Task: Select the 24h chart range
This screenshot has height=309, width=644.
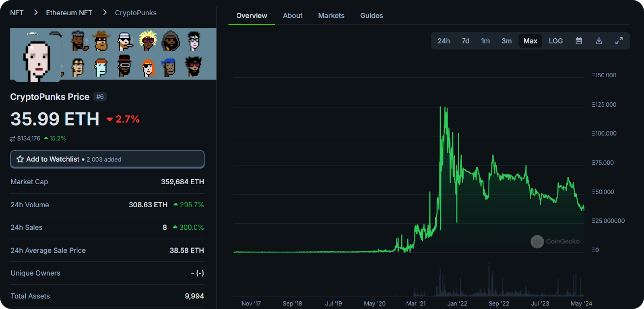Action: coord(444,41)
